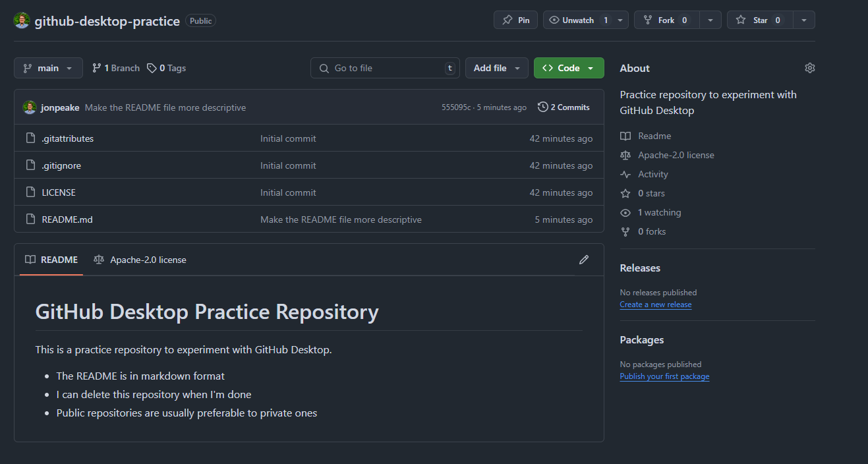The width and height of the screenshot is (868, 464).
Task: Click the file icon next to .gitignore
Action: tap(30, 165)
